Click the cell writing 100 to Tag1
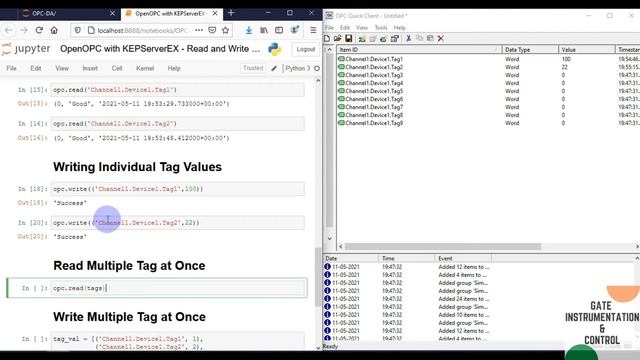Viewport: 640px width, 360px height. [x=178, y=189]
